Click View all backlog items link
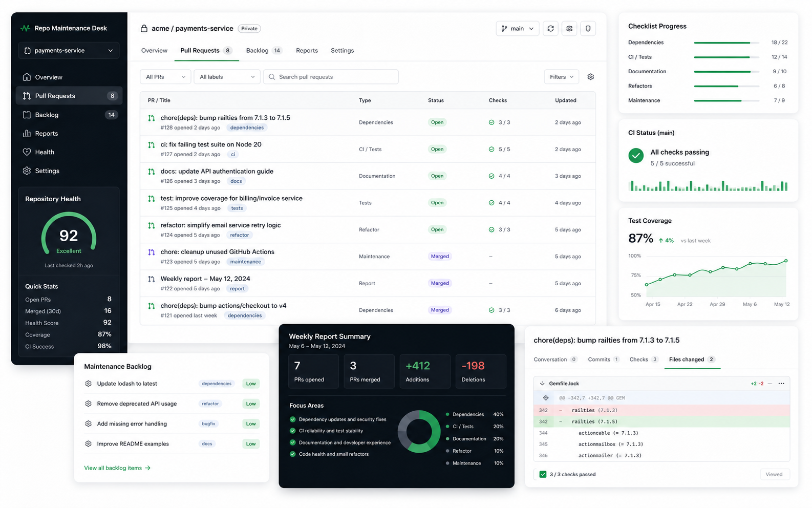The height and width of the screenshot is (508, 812). [x=117, y=468]
